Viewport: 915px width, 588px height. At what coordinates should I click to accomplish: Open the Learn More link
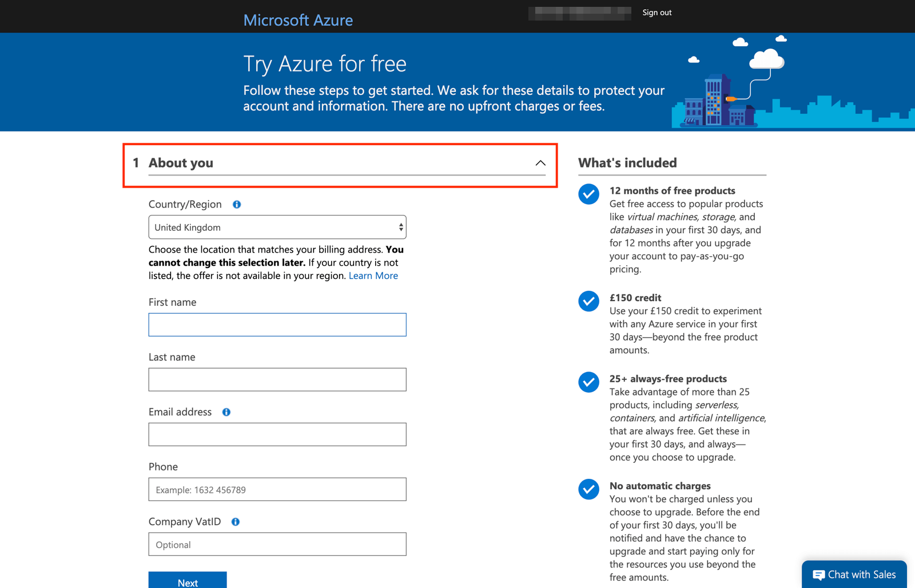373,275
